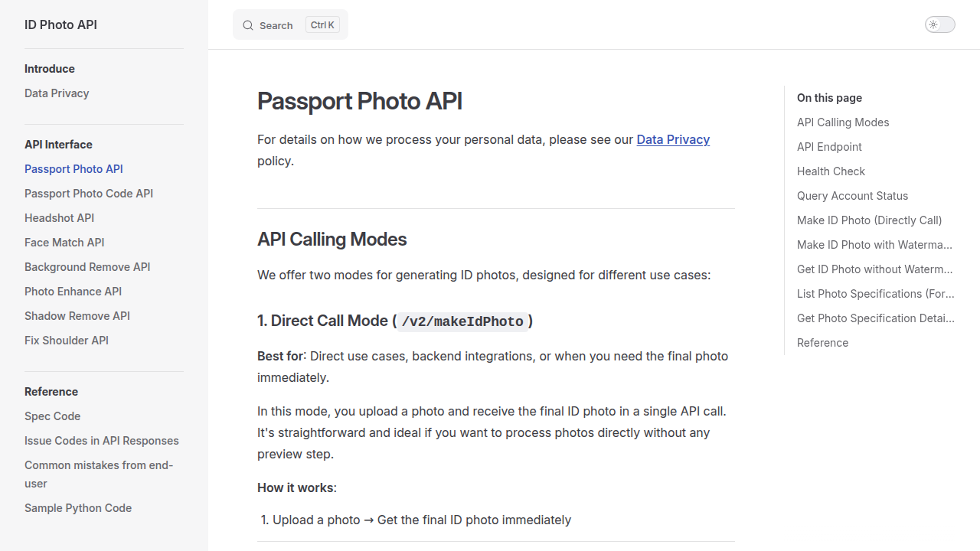Open Spec Code reference
The image size is (980, 551).
(52, 416)
